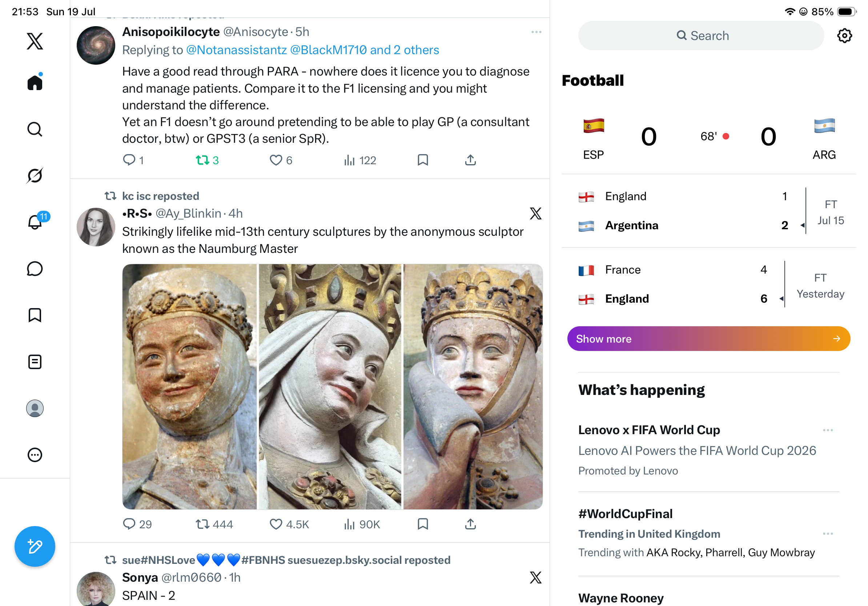The width and height of the screenshot is (868, 606).
Task: Open the Explore search sidebar item
Action: click(x=35, y=129)
